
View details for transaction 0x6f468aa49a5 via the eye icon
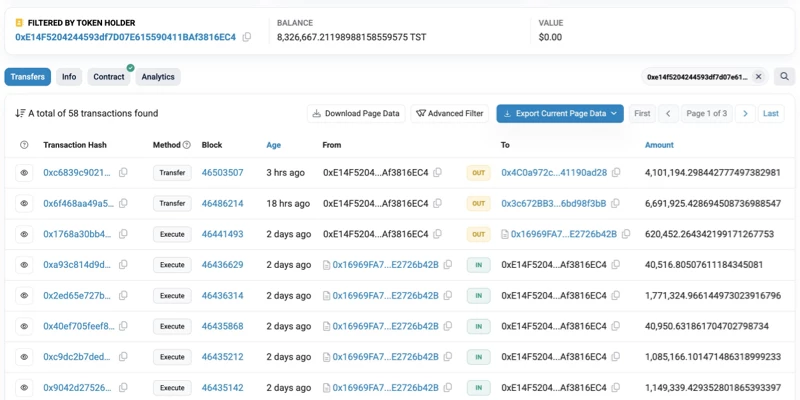click(x=24, y=204)
